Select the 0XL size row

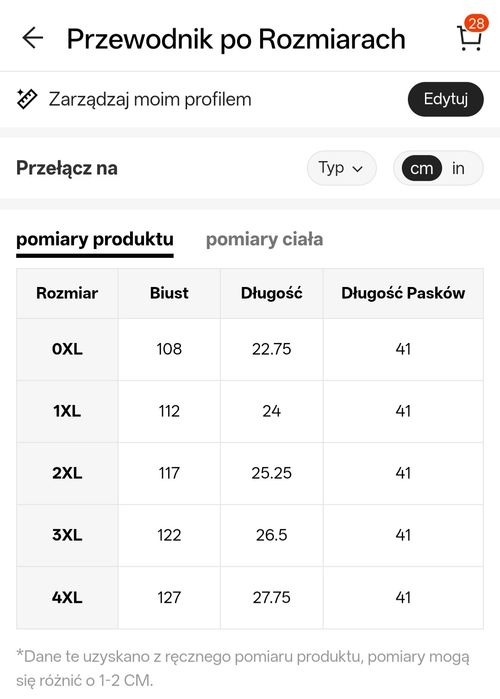click(250, 349)
